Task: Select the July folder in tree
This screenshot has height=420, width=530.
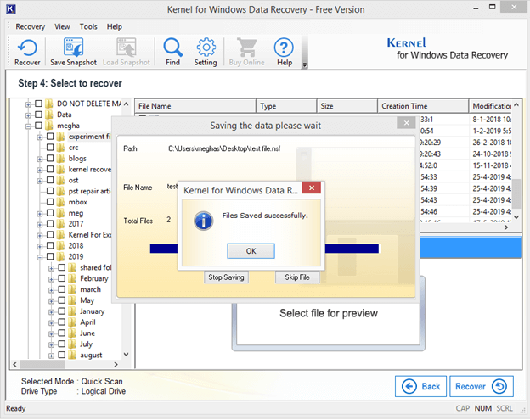Action: (x=86, y=344)
